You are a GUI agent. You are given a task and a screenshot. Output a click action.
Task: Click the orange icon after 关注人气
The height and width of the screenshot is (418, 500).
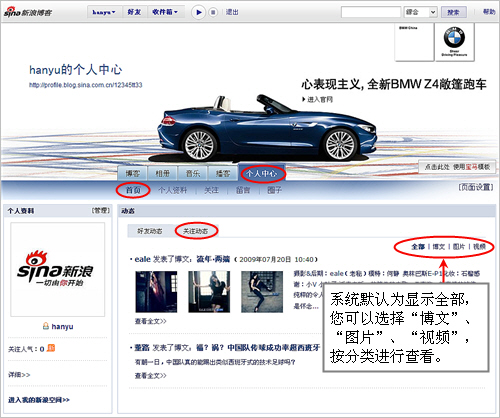coord(51,348)
